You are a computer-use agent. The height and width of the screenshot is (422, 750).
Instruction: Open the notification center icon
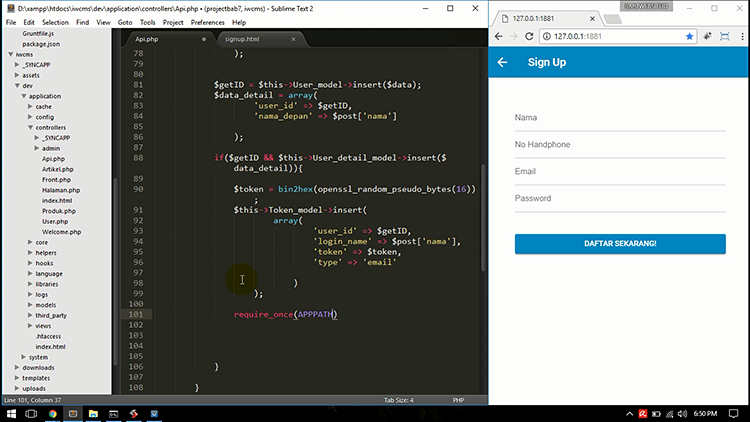pos(734,413)
